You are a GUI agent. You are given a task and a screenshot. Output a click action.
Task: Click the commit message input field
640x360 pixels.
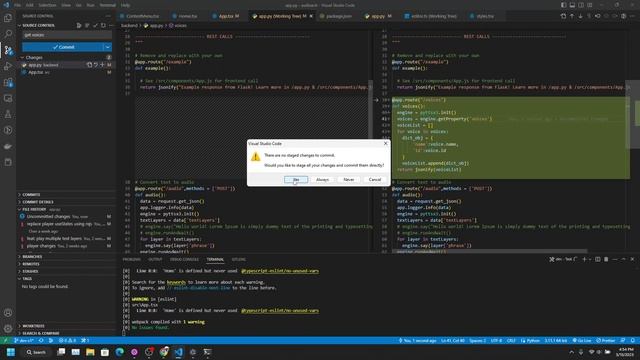tap(67, 35)
